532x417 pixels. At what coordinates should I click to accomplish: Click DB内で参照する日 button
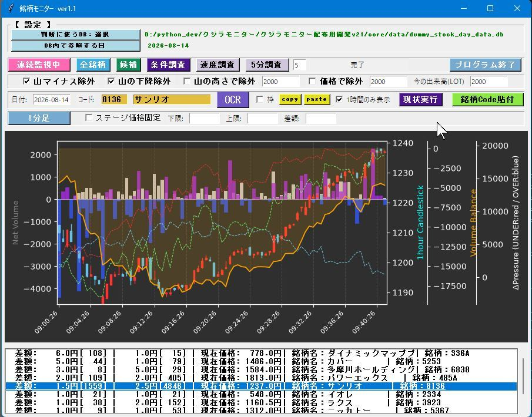(x=75, y=45)
